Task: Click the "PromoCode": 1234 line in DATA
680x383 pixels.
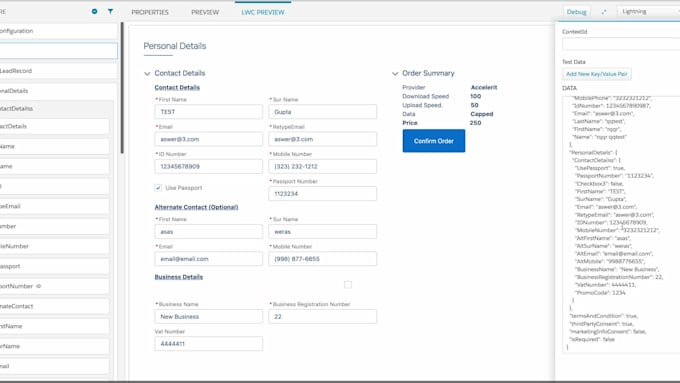Action: click(600, 293)
